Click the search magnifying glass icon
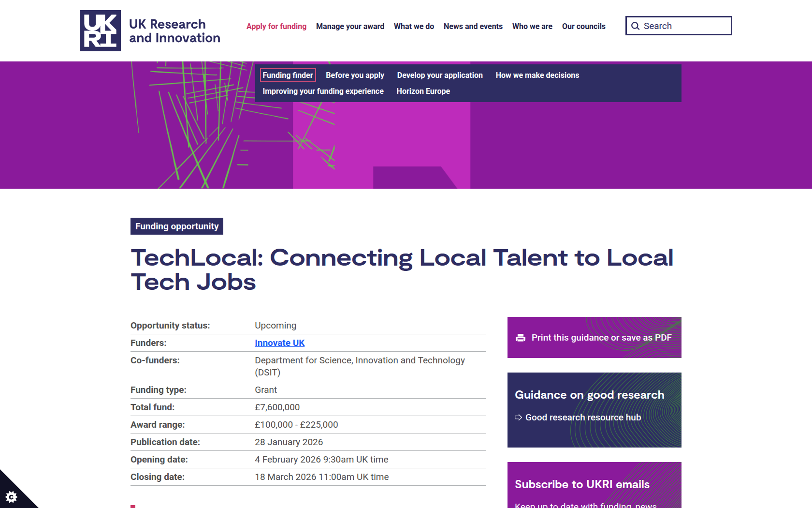This screenshot has width=812, height=508. point(636,26)
